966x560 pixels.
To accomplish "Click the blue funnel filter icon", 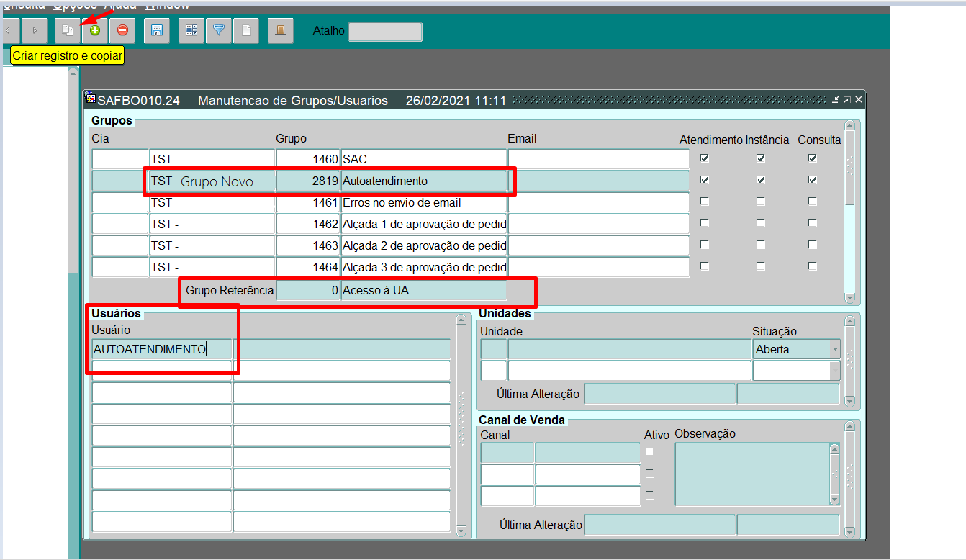I will coord(219,30).
